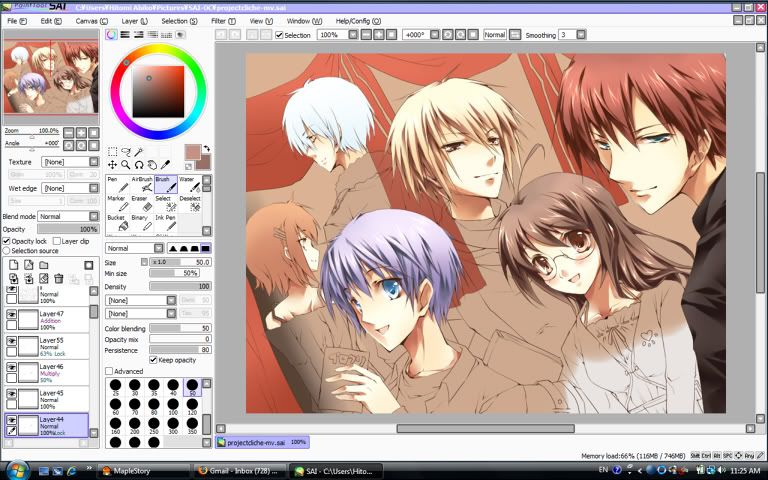Enable the Layer clip checkbox
Viewport: 768px width, 480px height.
(56, 241)
